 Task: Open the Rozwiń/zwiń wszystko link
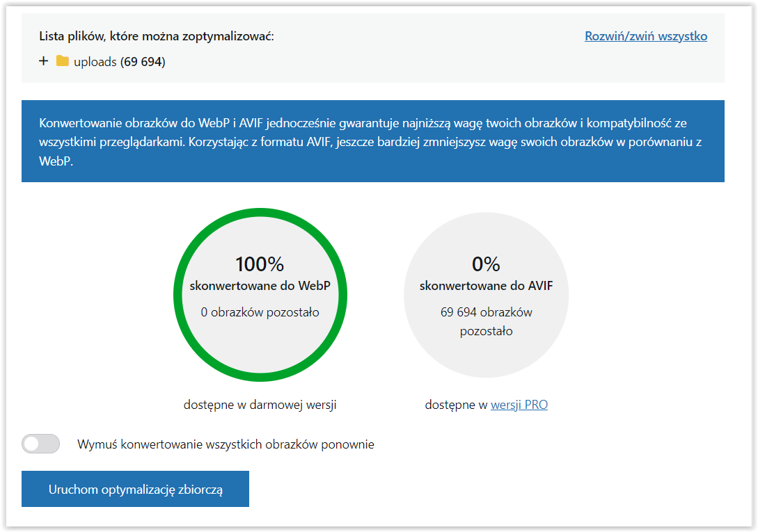coord(646,36)
